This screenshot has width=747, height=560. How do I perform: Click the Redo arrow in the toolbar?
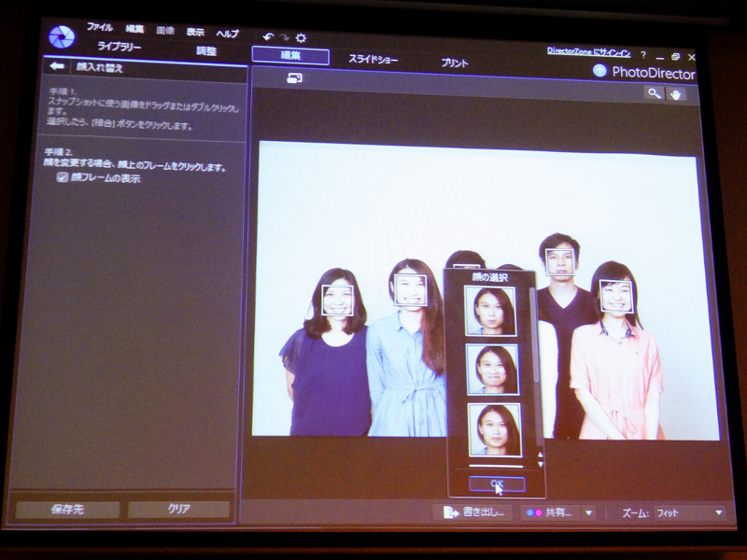pos(284,37)
